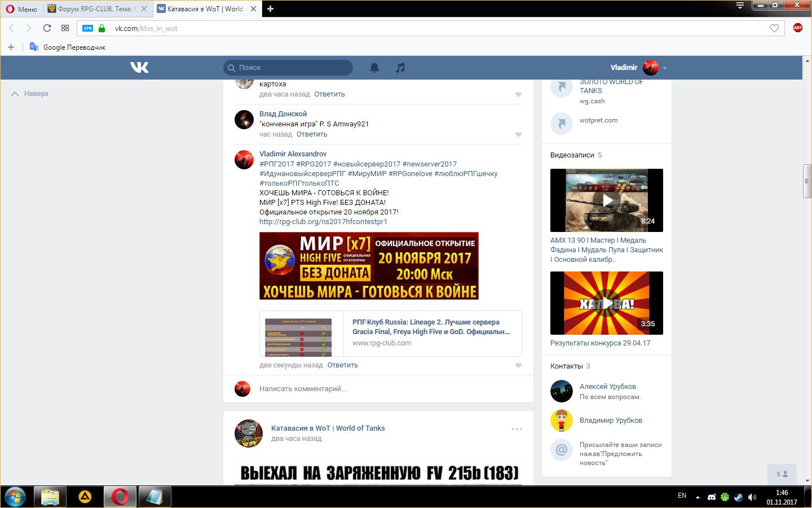812x508 pixels.
Task: Click the vk.com address bar field
Action: pos(431,28)
